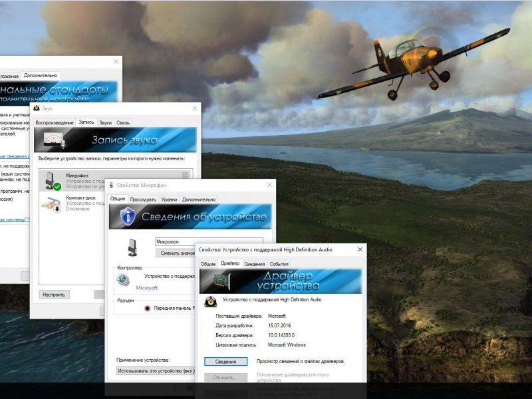Click driver version 10.0.14393.0
The height and width of the screenshot is (399, 532).
281,335
